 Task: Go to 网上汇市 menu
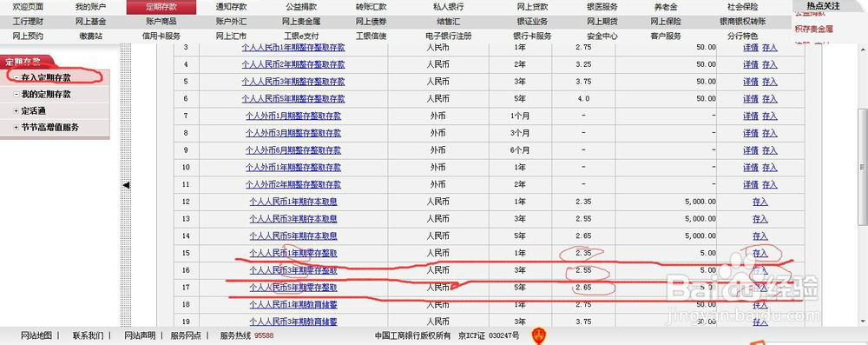[x=231, y=36]
